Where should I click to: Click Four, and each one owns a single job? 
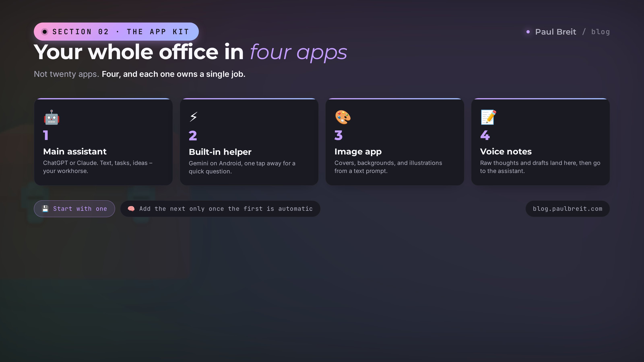pos(173,74)
